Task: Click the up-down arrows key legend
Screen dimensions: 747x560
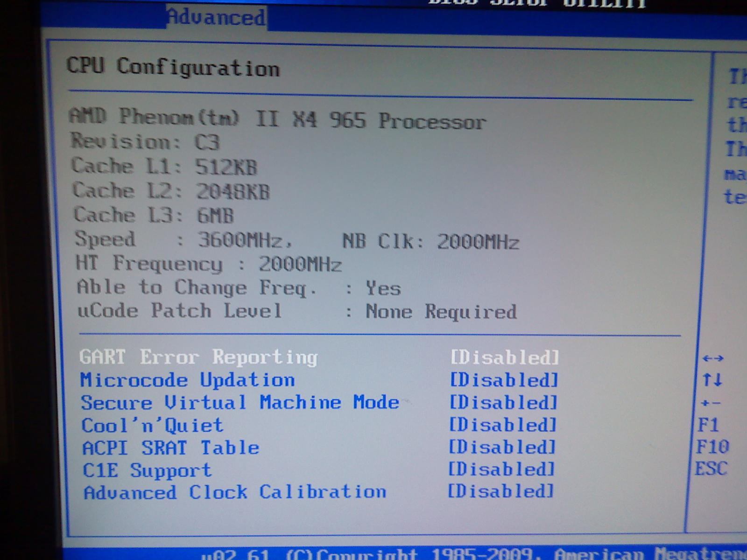Action: click(x=712, y=380)
